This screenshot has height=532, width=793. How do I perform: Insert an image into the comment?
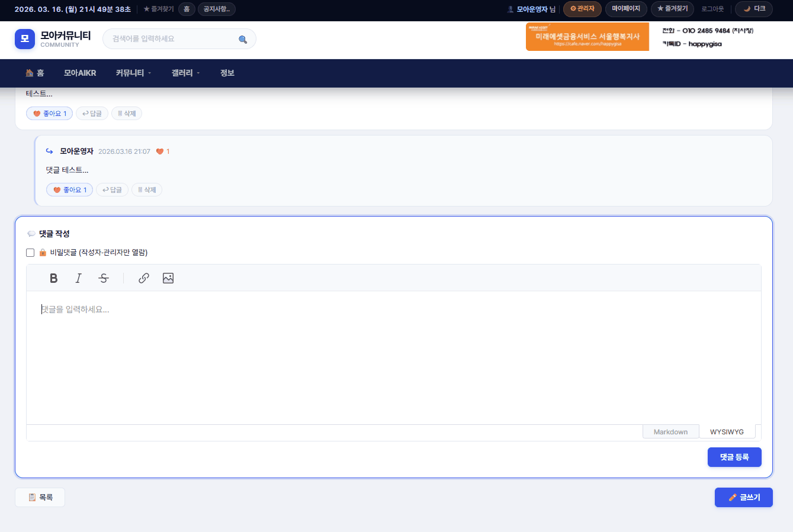point(168,278)
